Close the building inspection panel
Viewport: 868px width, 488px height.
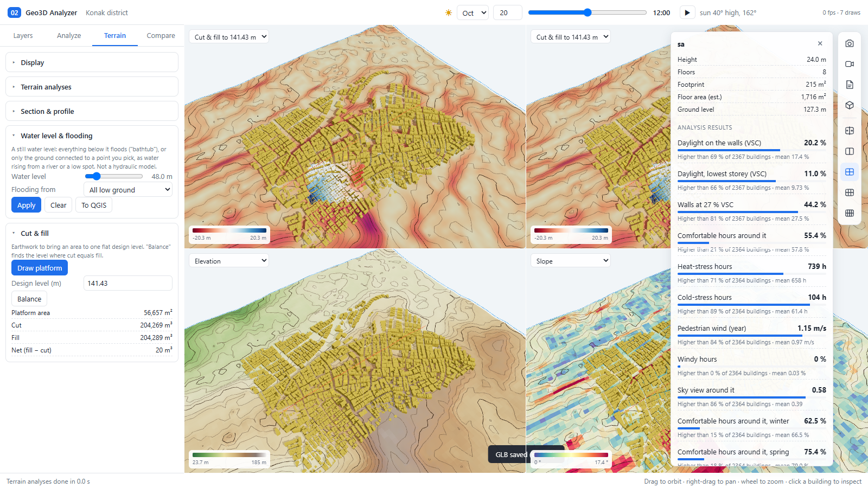820,44
